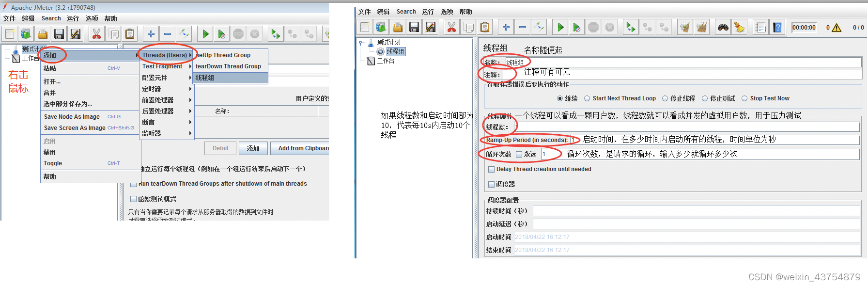Viewport: 868px width, 286px height.
Task: Click the Expand All plus icon in right window
Action: point(506,27)
